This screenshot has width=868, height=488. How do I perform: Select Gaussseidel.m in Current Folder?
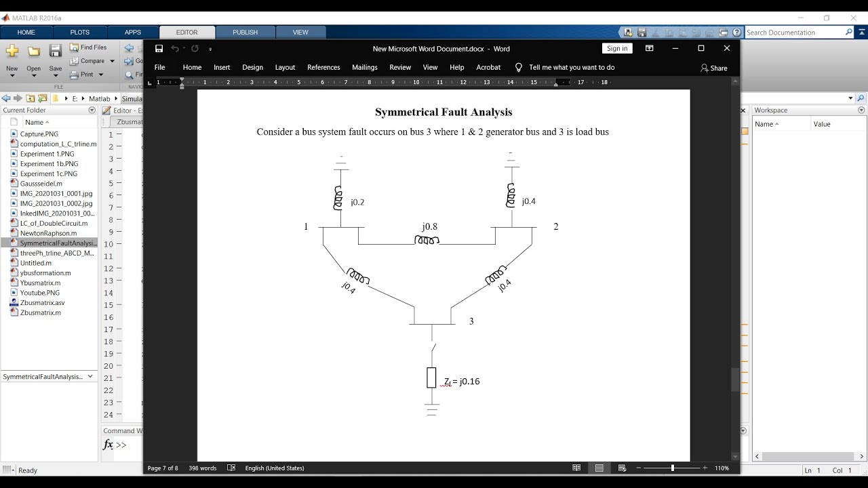point(41,184)
